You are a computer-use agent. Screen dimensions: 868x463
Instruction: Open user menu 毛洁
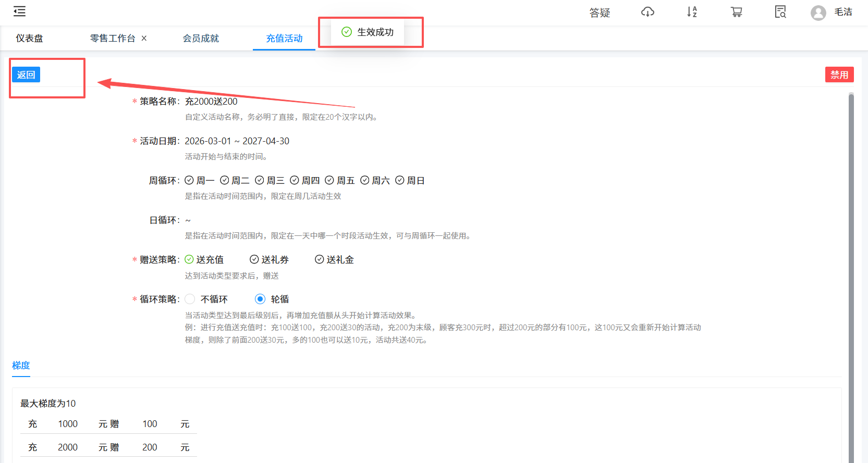[843, 12]
